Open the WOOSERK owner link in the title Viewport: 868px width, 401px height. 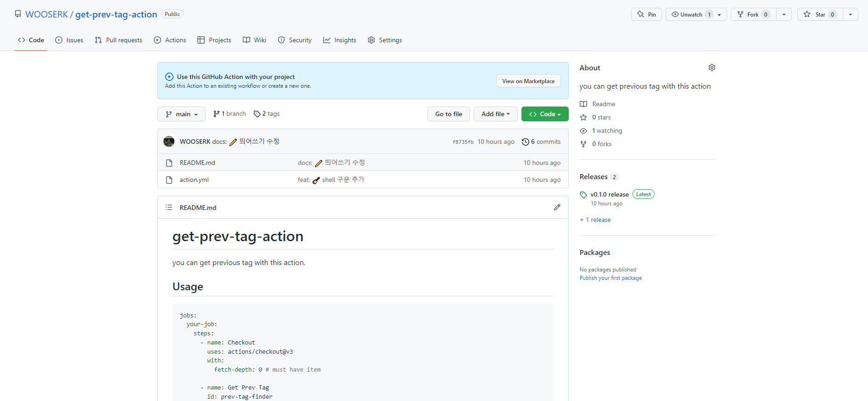[x=47, y=14]
